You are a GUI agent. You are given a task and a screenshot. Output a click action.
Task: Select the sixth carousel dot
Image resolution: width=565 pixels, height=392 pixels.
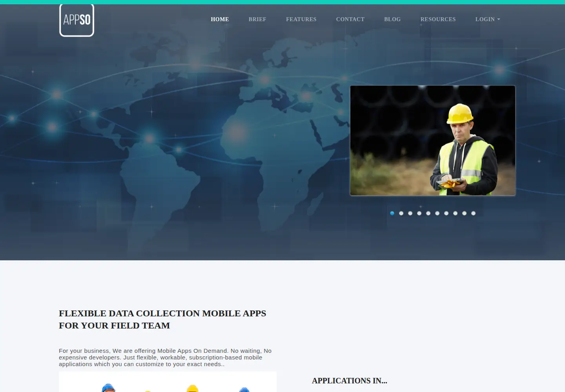click(437, 213)
